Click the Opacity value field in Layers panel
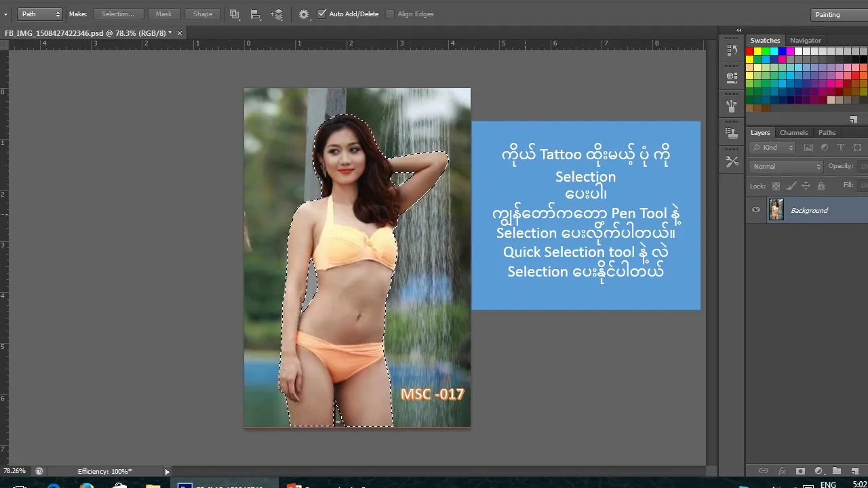Viewport: 868px width, 488px height. tap(862, 166)
